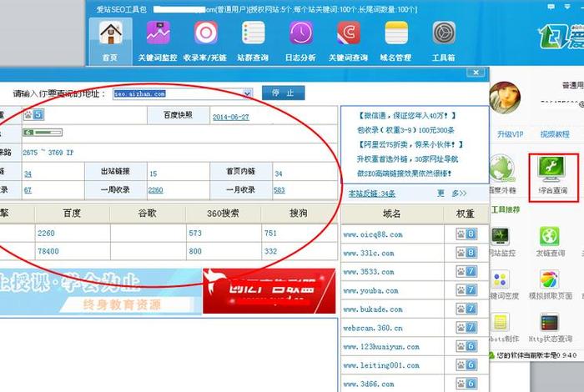Click the 权重 column header
This screenshot has width=584, height=392.
coord(466,214)
